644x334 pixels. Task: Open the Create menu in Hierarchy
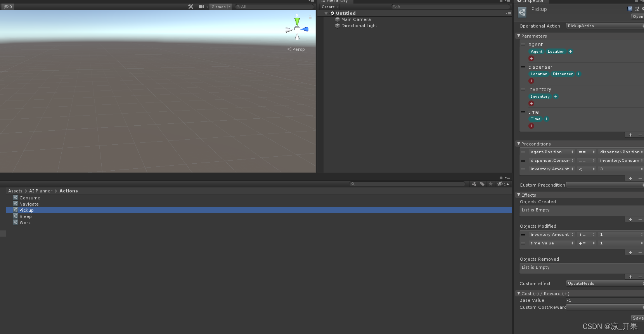330,7
